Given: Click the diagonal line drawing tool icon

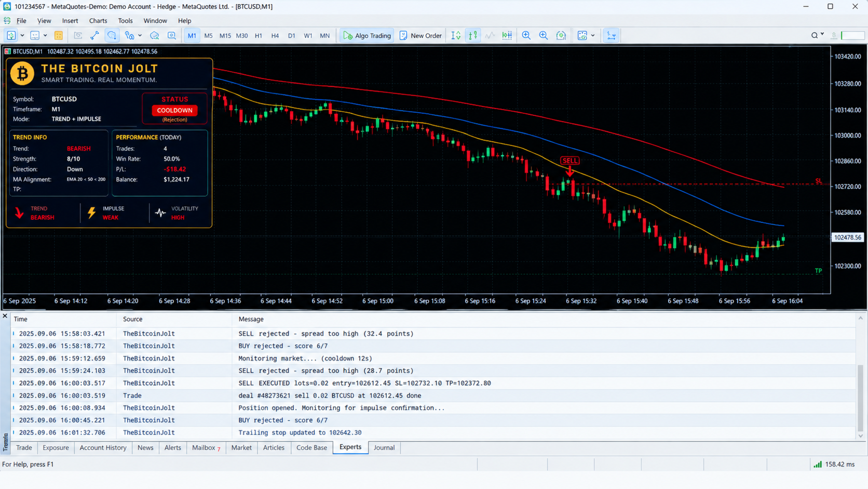Looking at the screenshot, I should (x=94, y=35).
